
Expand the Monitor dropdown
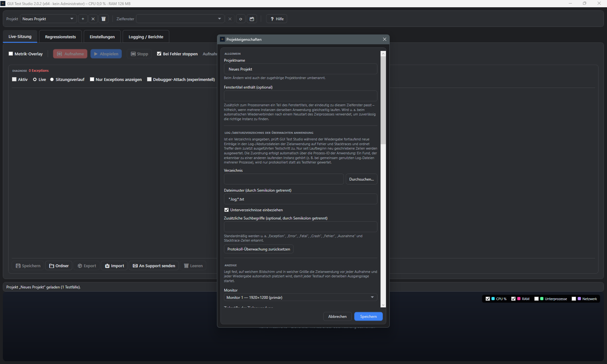[300, 297]
